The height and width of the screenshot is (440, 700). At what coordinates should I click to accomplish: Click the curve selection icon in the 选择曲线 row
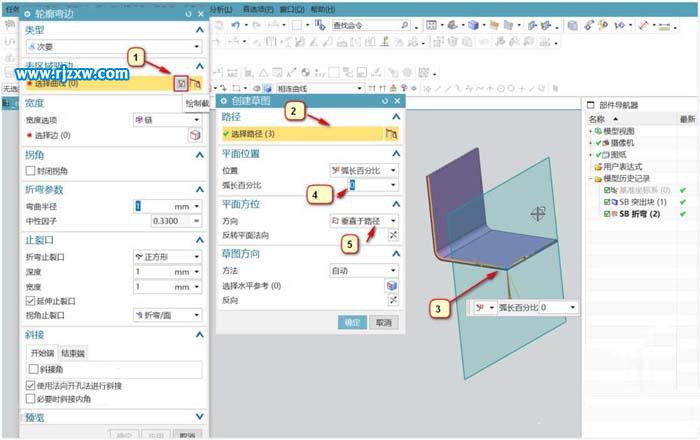coord(196,83)
